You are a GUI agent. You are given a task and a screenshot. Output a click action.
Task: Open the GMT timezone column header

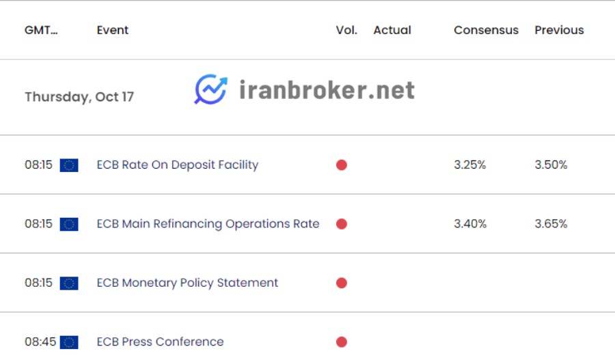[x=41, y=30]
